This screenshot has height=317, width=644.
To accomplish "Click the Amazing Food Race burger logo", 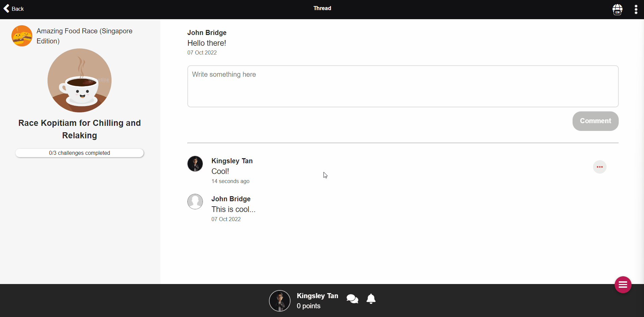I will [x=22, y=36].
